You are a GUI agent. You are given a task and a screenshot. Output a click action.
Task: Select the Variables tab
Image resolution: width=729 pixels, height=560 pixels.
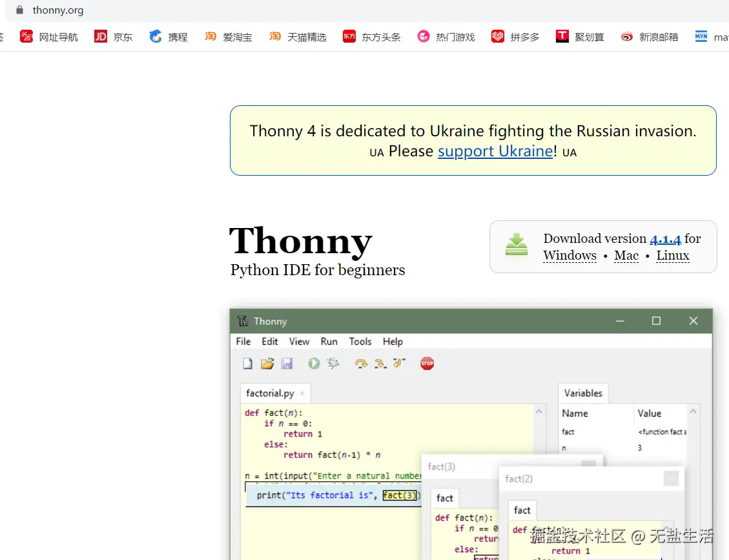click(x=582, y=393)
